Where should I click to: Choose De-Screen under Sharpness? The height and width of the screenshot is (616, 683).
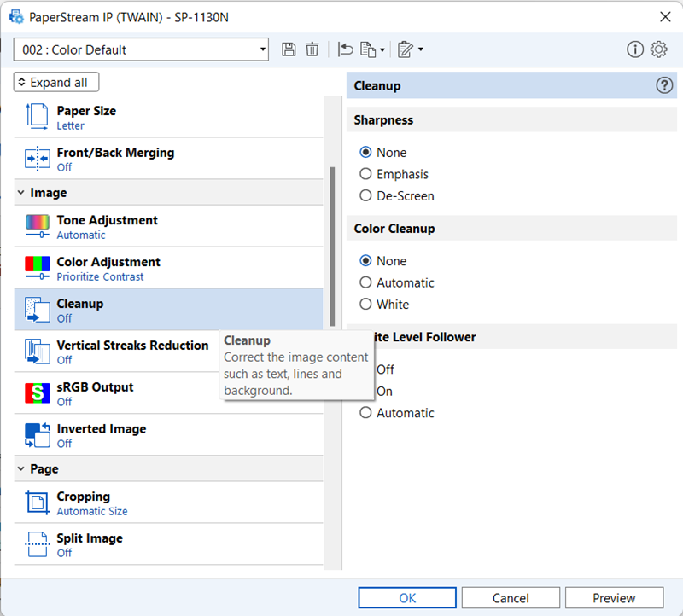[366, 195]
